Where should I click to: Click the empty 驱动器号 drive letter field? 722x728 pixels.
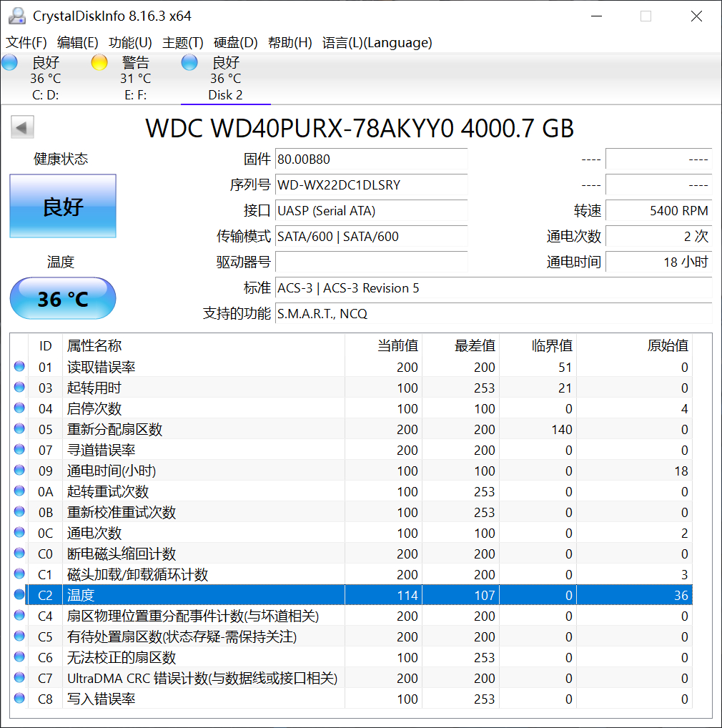(371, 262)
